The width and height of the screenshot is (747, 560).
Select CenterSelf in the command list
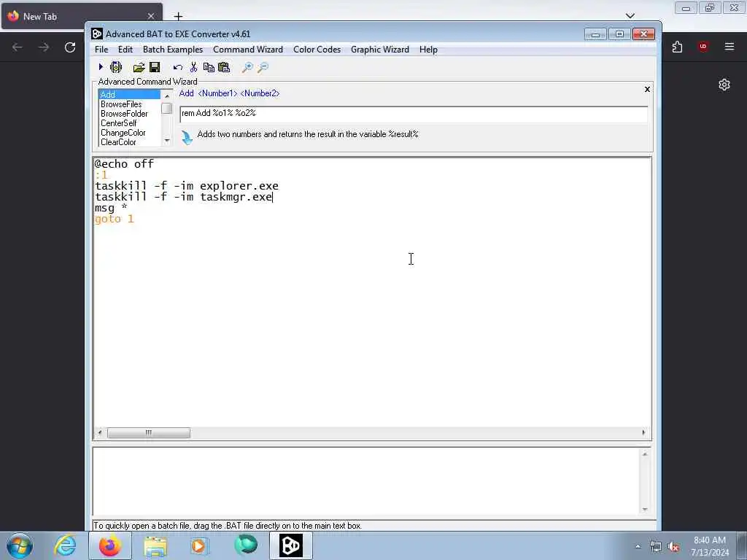click(130, 122)
